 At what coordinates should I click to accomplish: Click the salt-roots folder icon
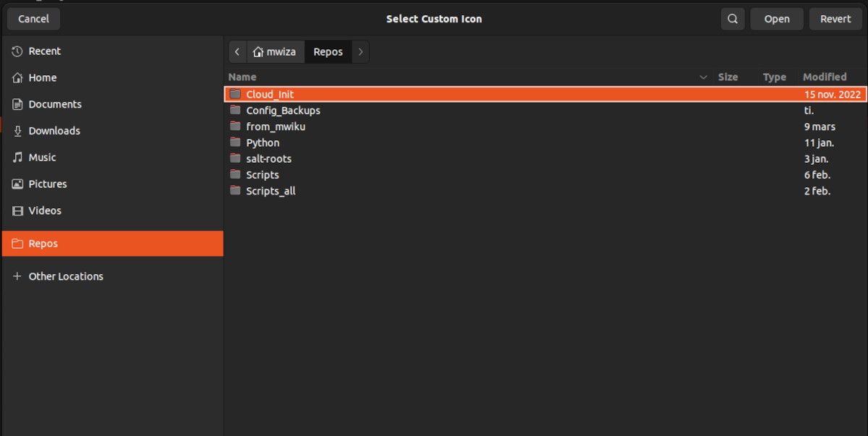click(x=235, y=158)
